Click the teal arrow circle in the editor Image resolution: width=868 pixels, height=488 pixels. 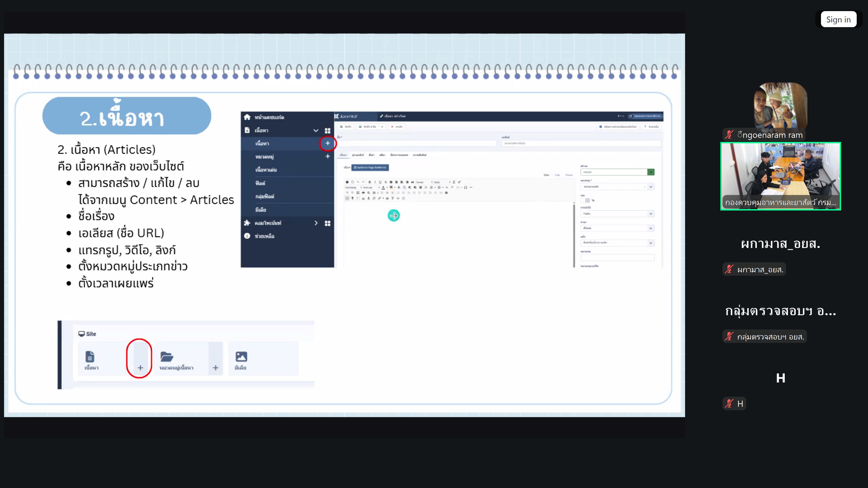pyautogui.click(x=394, y=215)
